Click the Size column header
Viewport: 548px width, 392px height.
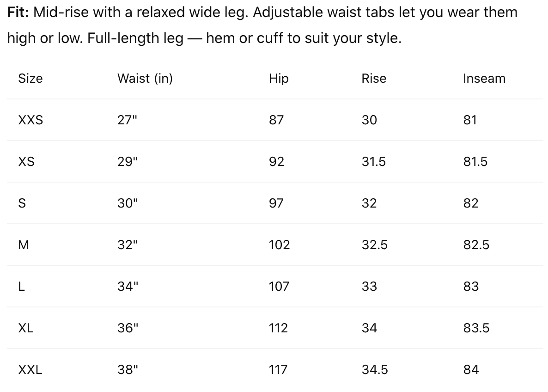pos(30,79)
